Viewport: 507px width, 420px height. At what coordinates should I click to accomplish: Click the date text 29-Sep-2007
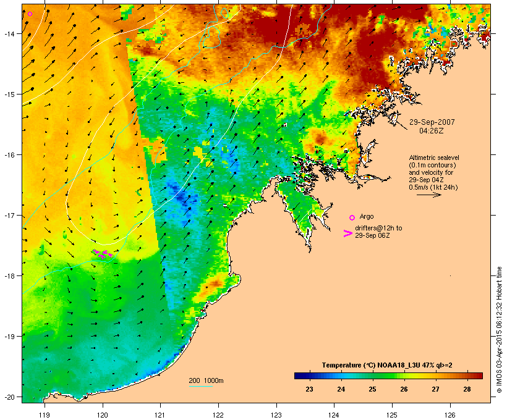coord(432,122)
